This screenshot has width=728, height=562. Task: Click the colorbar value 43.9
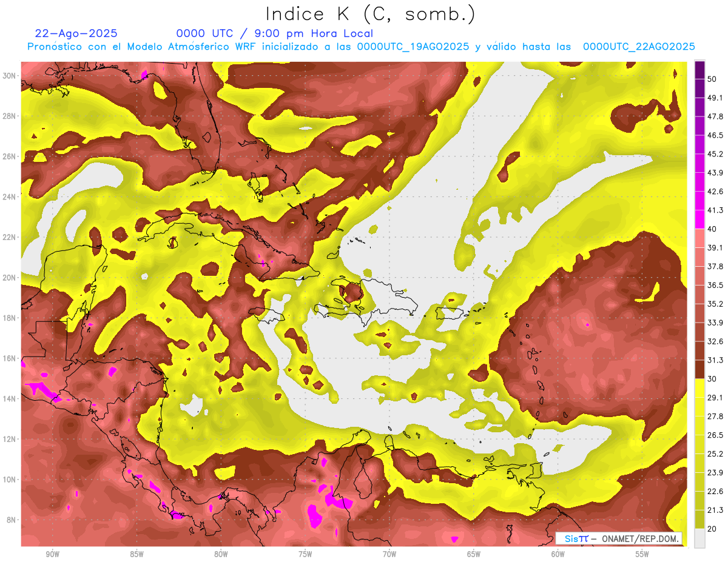click(715, 173)
